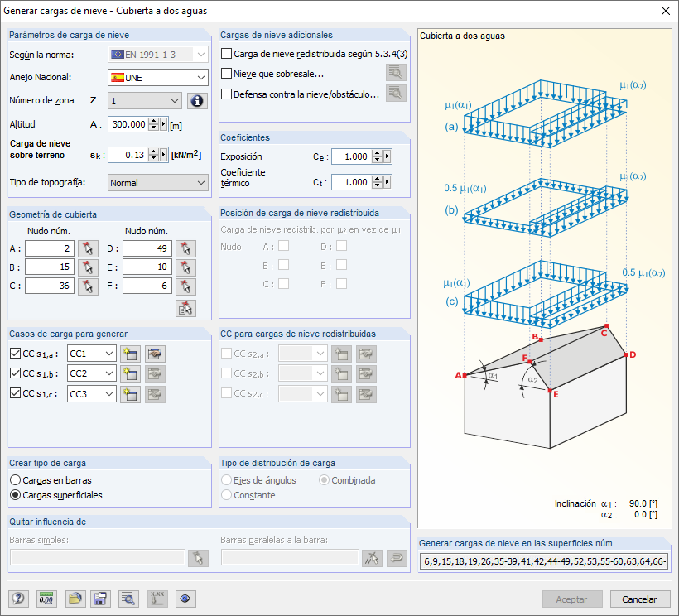Click sk value field 0.13
The image size is (679, 616).
pyautogui.click(x=128, y=155)
